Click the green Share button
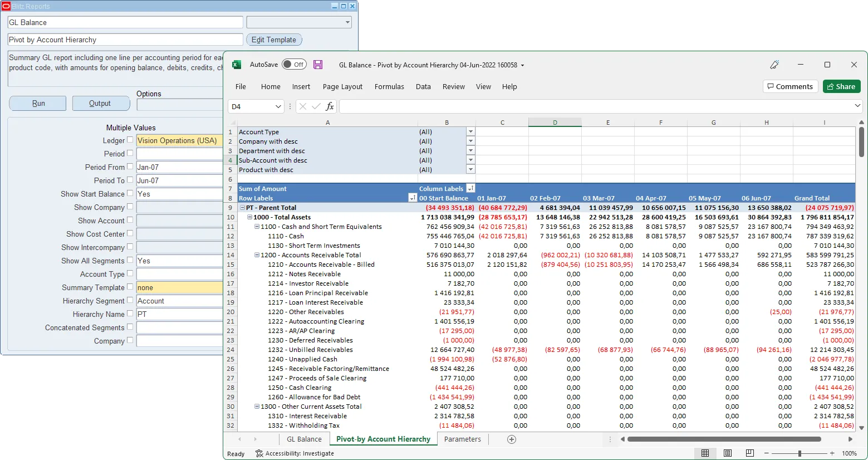This screenshot has height=460, width=868. [x=841, y=86]
